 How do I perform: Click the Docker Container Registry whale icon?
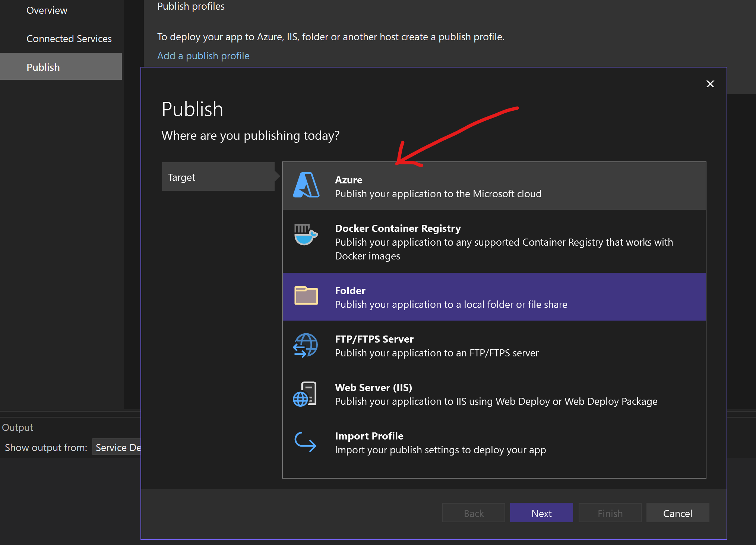[x=306, y=234]
